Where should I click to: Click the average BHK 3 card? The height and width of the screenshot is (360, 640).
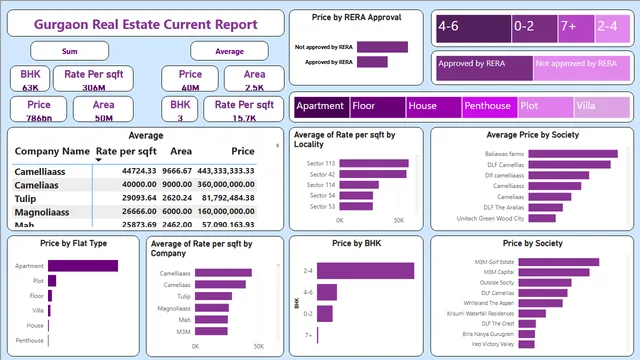[x=180, y=109]
